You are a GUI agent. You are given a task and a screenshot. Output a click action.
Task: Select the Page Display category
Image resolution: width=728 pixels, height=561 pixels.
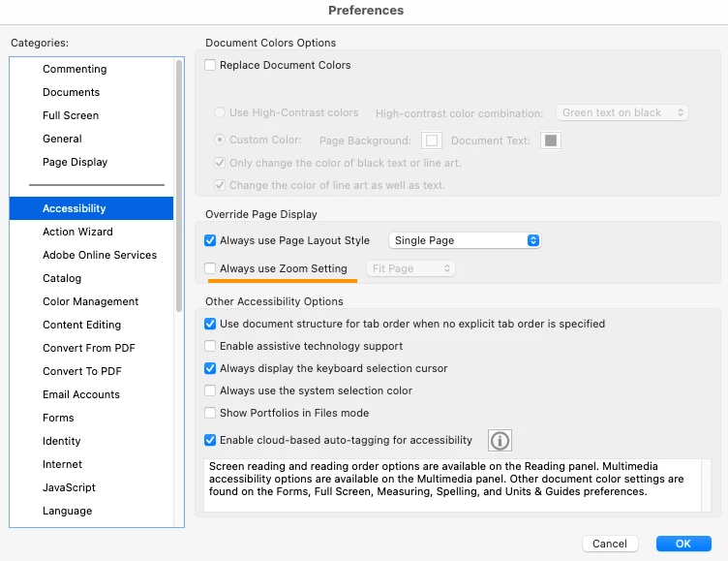[75, 162]
